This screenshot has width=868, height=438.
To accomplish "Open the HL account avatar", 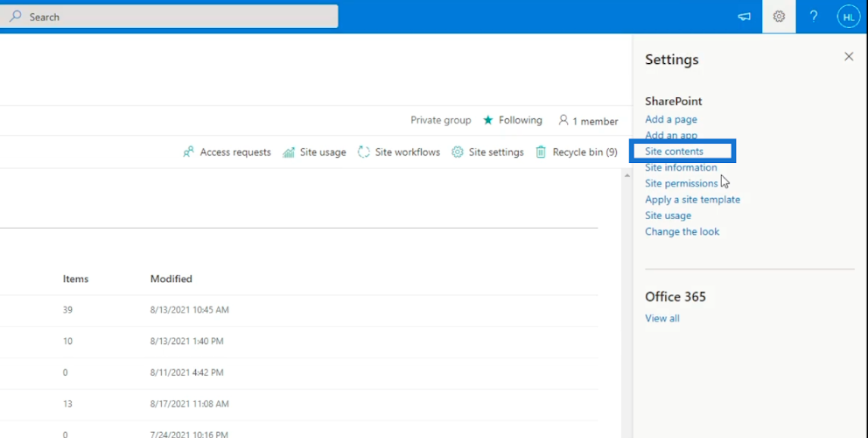I will click(849, 18).
